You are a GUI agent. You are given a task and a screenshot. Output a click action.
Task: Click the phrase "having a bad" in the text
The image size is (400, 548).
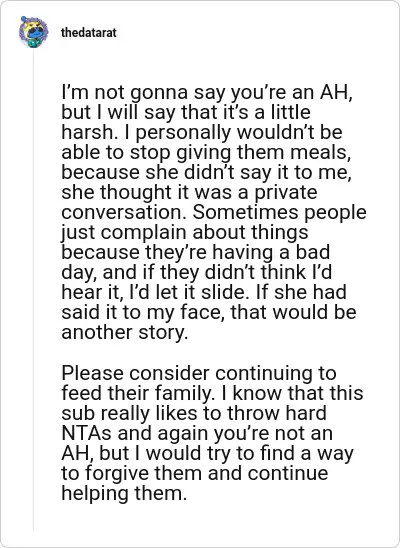pos(271,252)
